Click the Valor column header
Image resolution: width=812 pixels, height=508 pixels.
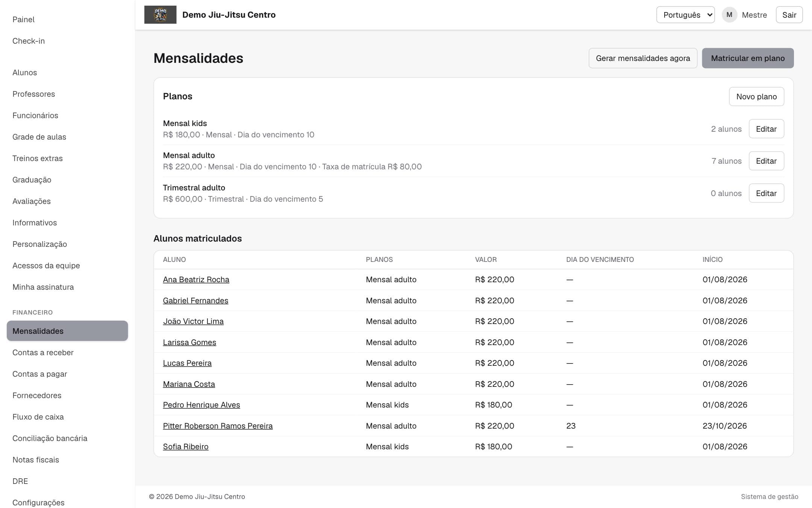[486, 259]
